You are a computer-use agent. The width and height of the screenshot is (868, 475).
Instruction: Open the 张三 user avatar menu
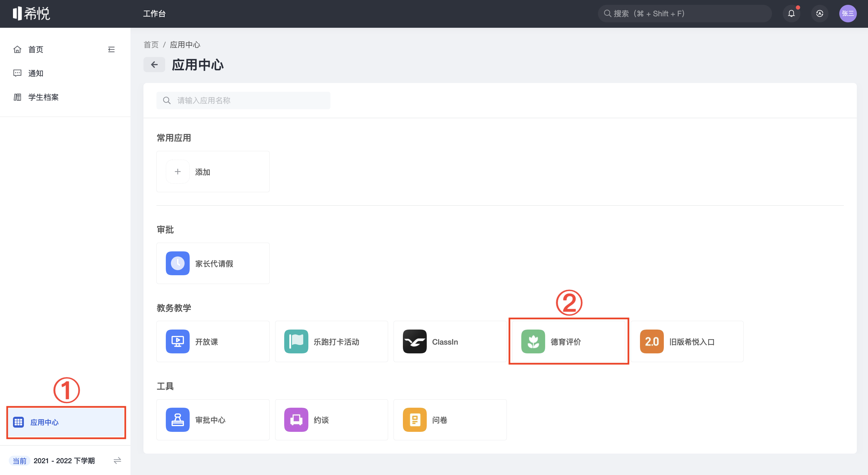tap(848, 14)
